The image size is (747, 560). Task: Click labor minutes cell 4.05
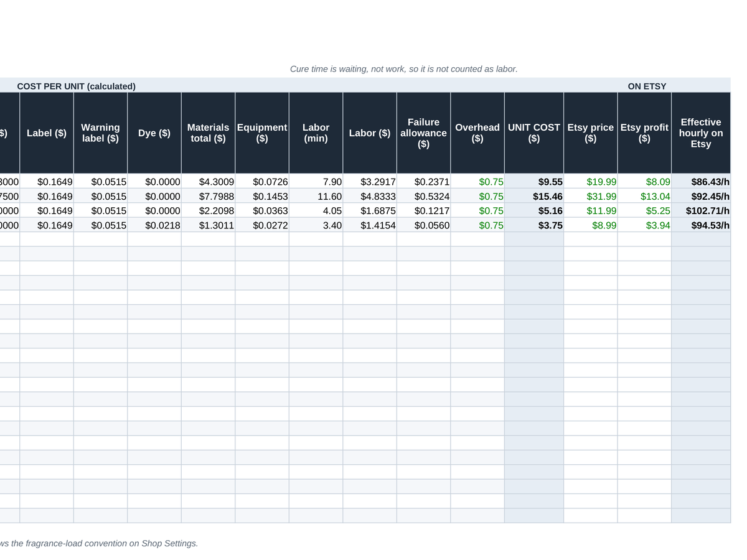[x=316, y=210]
